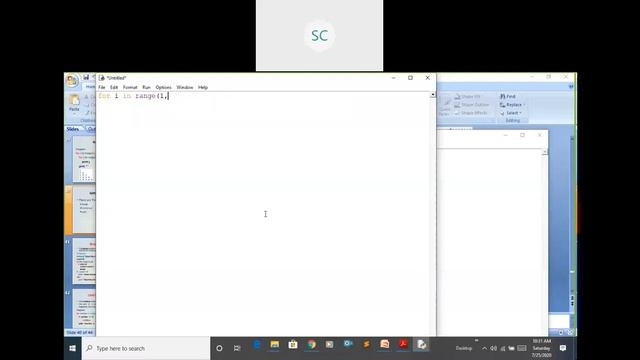Open Replace dropdown in PowerPoint Editing group
This screenshot has height=360, width=640.
(513, 104)
